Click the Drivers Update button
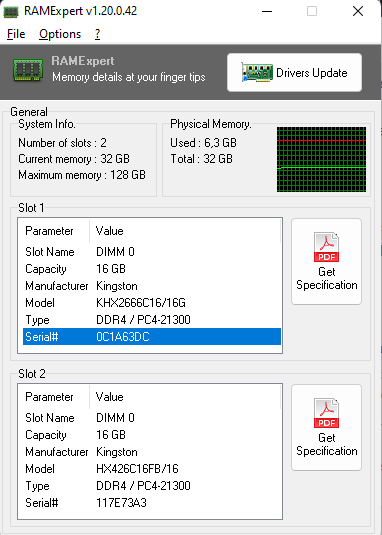Viewport: 382px width, 535px height. (294, 72)
